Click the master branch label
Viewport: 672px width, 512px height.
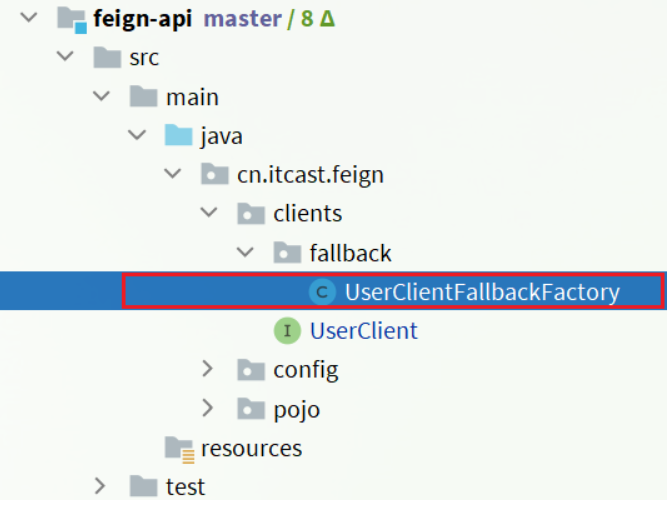243,19
